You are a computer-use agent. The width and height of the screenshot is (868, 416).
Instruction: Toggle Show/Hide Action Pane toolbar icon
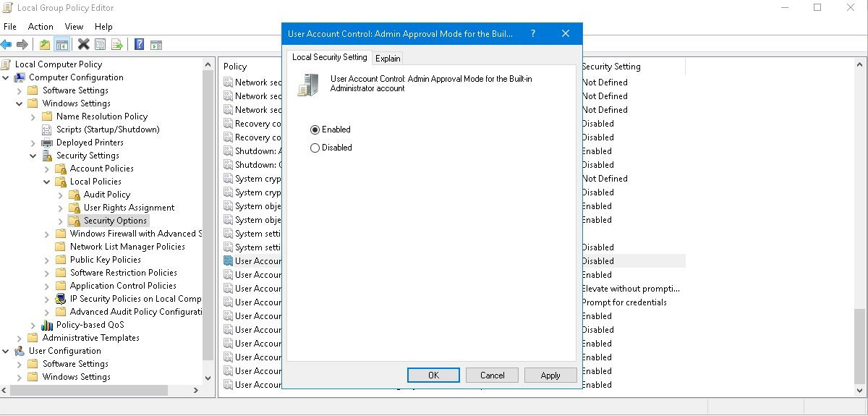tap(156, 45)
